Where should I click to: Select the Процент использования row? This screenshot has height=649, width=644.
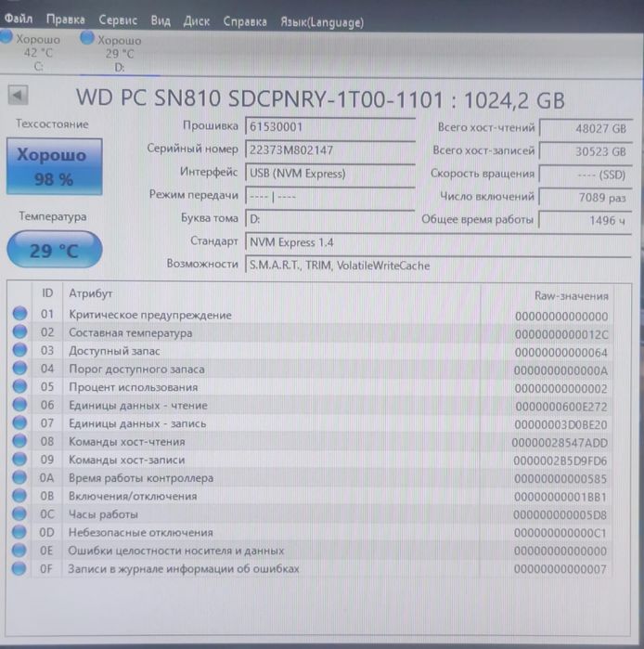click(x=311, y=388)
